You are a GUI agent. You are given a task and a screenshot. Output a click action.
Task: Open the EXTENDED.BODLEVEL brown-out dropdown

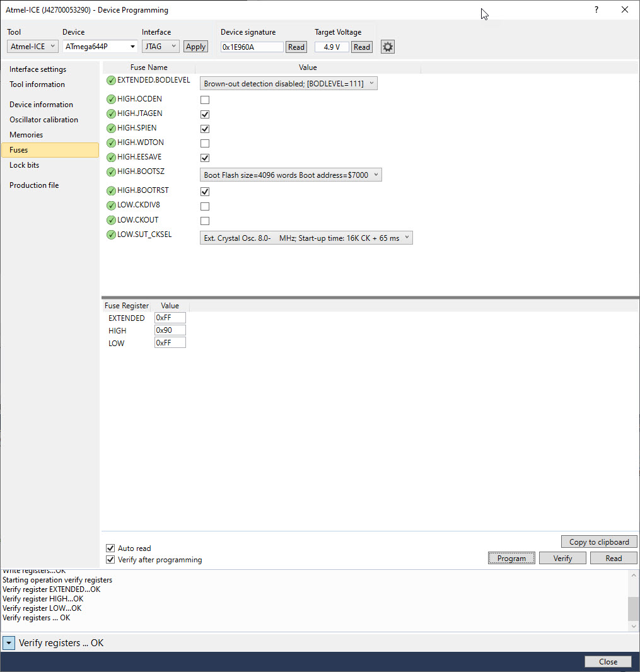coord(289,84)
